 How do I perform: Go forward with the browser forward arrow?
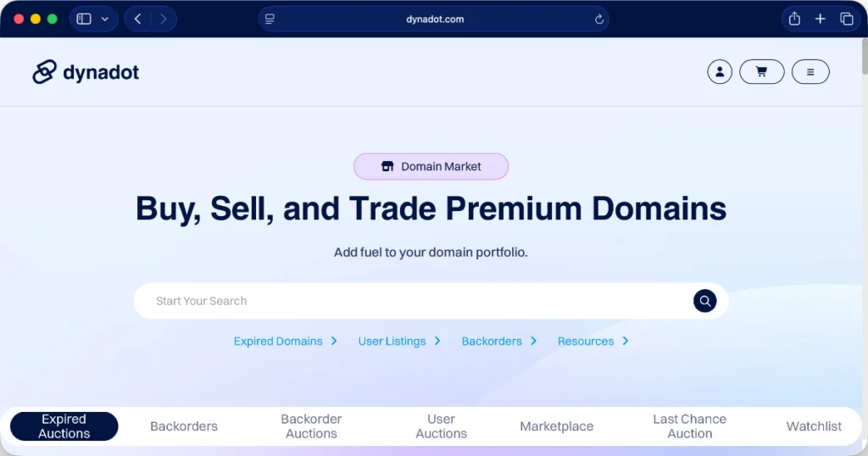coord(163,19)
